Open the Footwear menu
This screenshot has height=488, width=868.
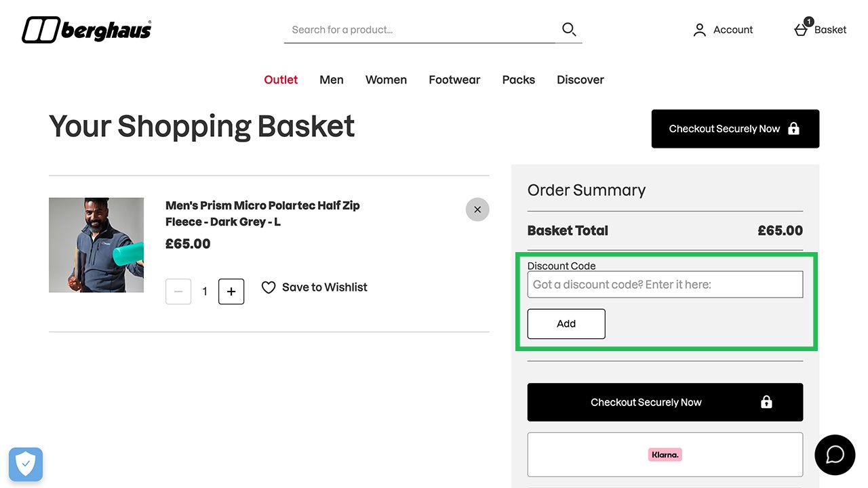pyautogui.click(x=454, y=79)
